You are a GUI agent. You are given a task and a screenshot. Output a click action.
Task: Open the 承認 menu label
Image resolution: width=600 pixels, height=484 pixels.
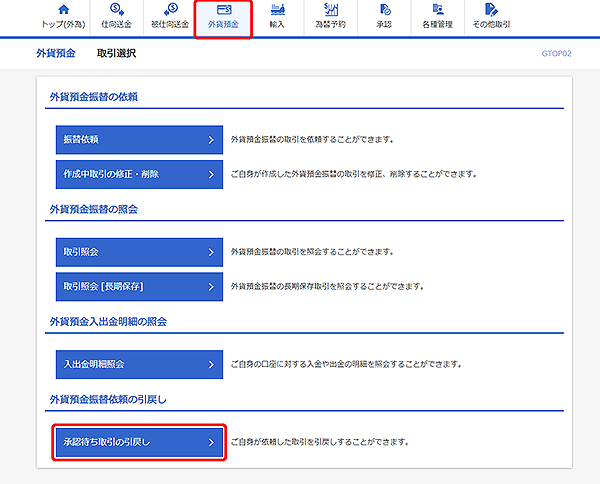(x=384, y=24)
